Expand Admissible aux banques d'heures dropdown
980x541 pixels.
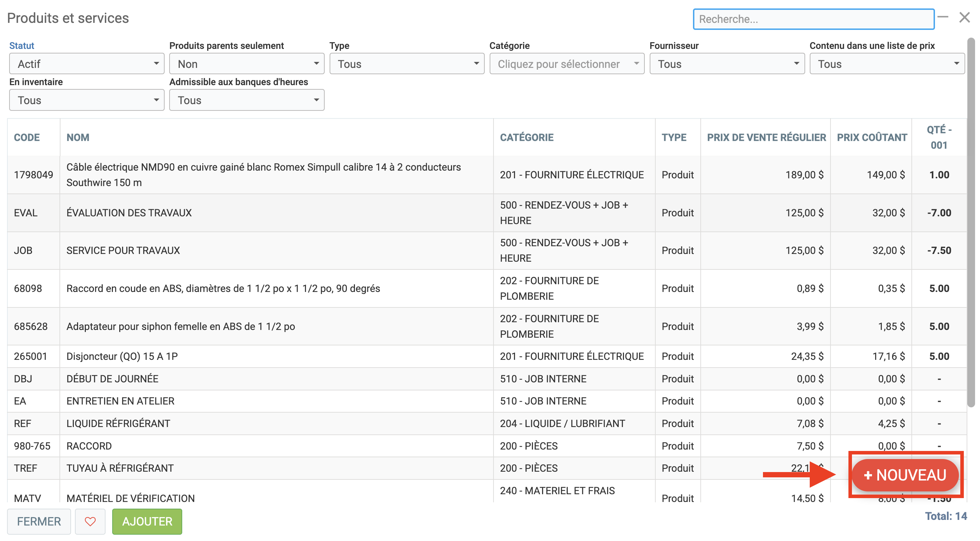(247, 100)
